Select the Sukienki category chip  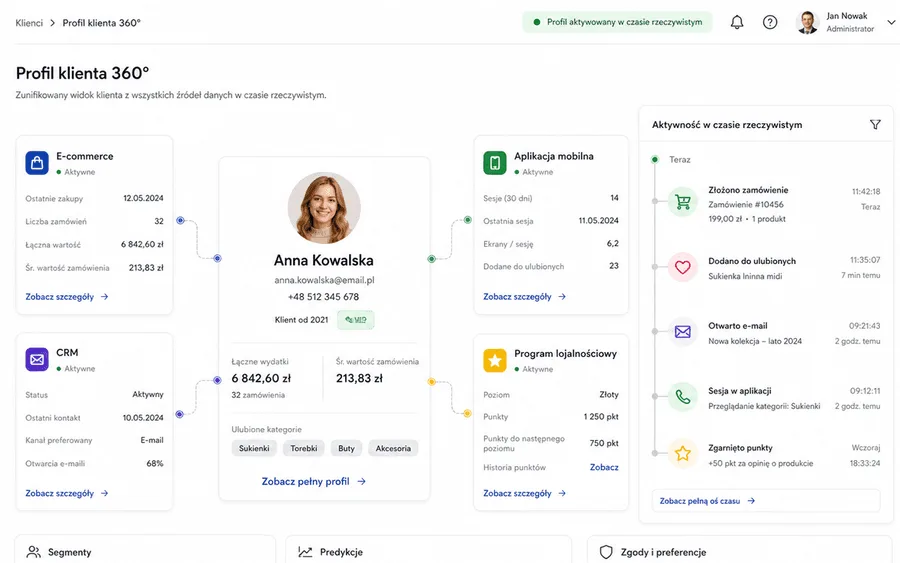(254, 448)
